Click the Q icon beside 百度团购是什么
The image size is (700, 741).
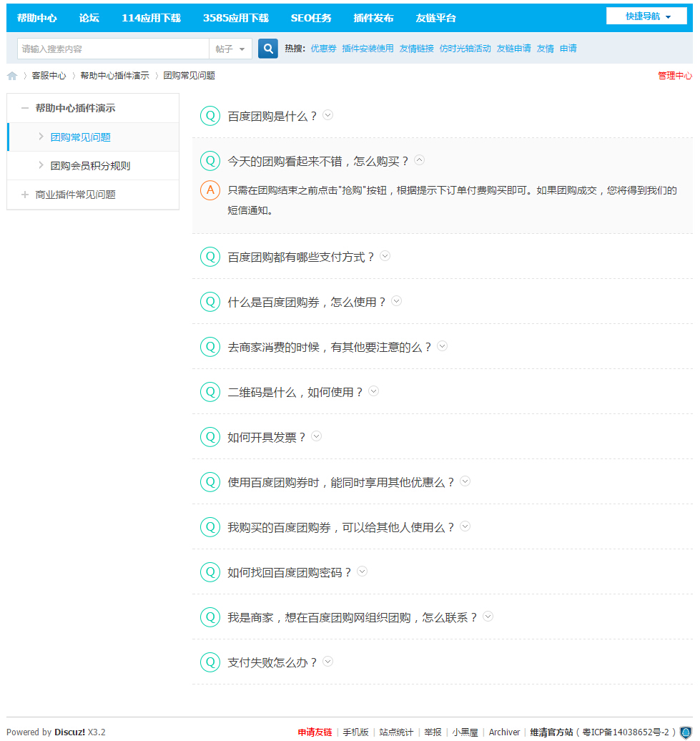click(209, 115)
